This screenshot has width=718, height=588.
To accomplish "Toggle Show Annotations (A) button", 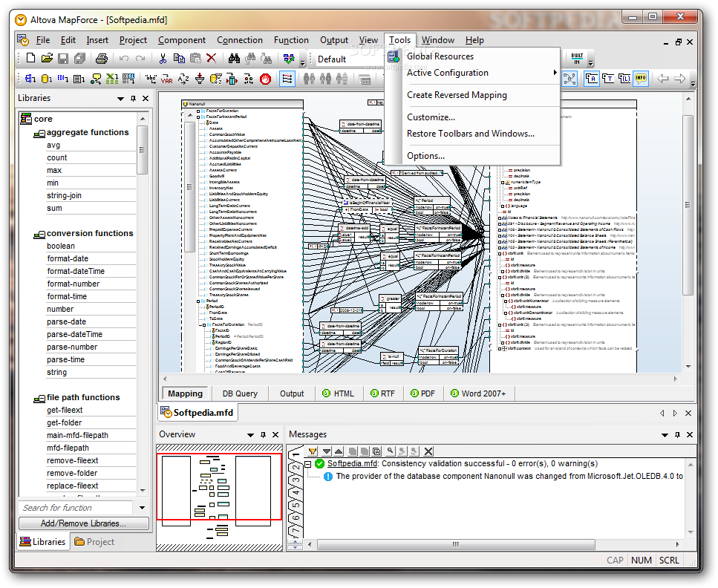I will click(592, 79).
